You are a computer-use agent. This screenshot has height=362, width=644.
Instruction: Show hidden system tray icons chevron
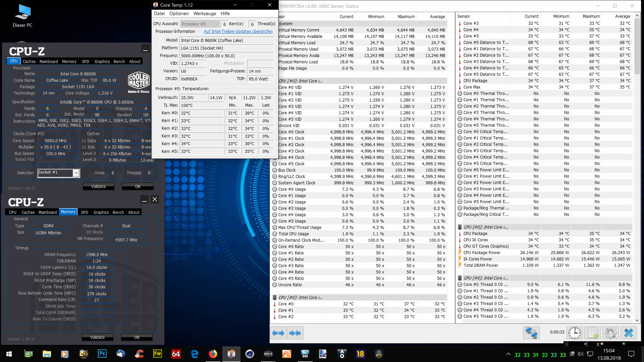(x=508, y=354)
